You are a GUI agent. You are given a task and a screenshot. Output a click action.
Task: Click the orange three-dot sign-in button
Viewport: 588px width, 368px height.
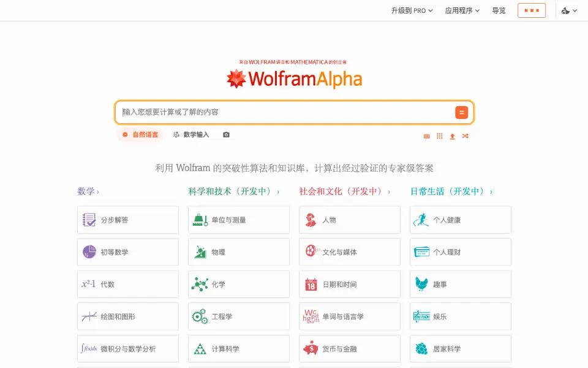[532, 10]
